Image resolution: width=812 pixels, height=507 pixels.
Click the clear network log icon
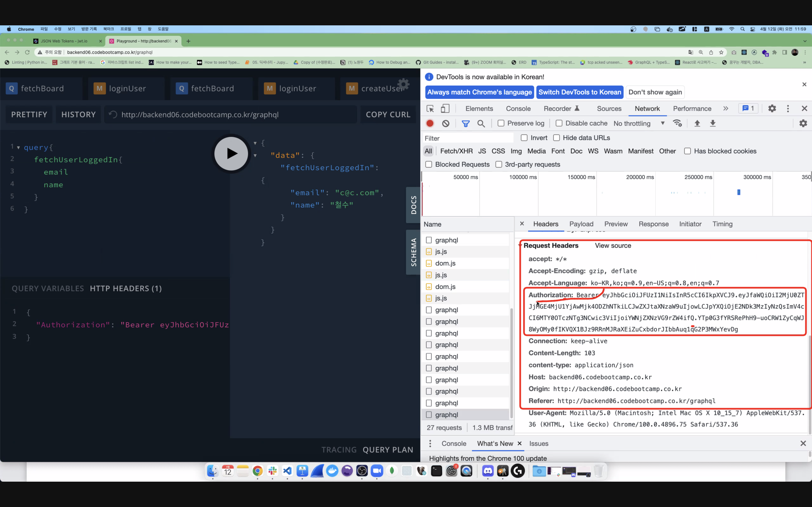point(445,123)
